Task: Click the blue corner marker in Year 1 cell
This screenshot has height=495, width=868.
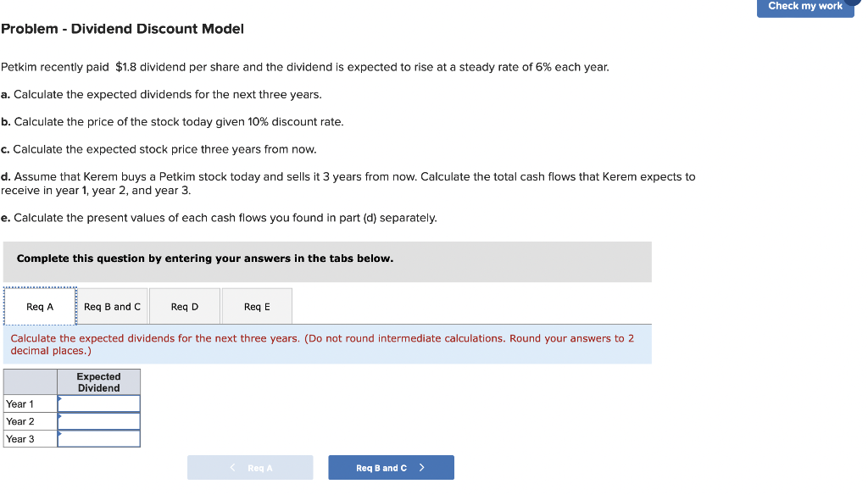Action: (x=59, y=398)
